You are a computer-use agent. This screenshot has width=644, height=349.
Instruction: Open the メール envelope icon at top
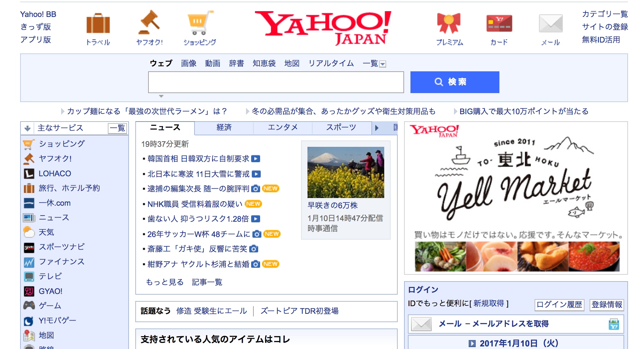point(550,23)
